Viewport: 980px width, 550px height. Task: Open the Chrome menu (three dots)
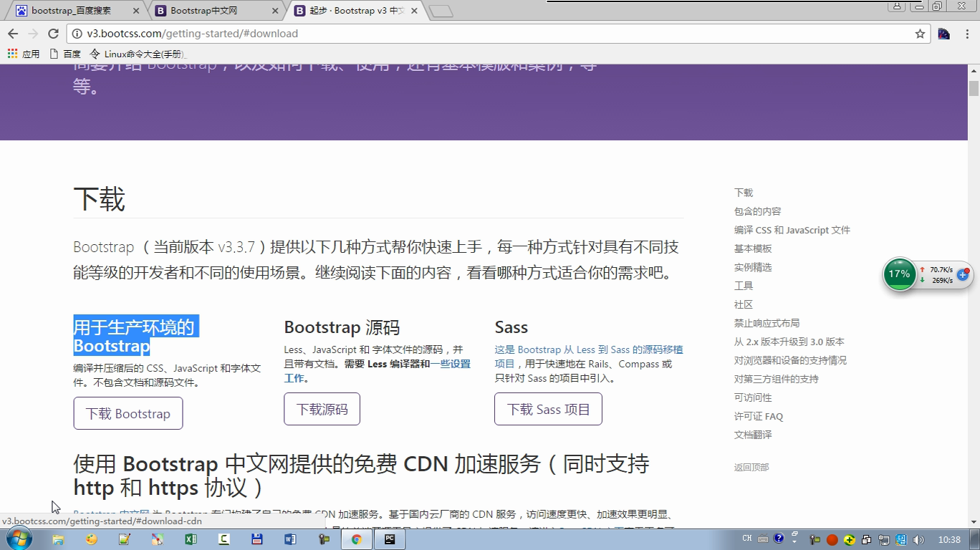pos(966,34)
